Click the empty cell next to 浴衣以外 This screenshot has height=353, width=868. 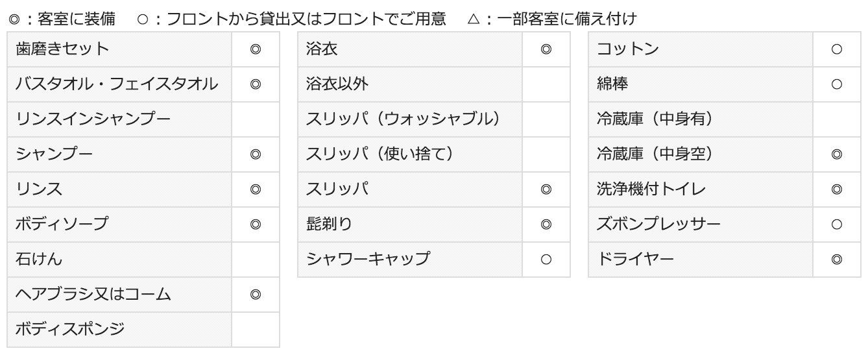(x=546, y=84)
